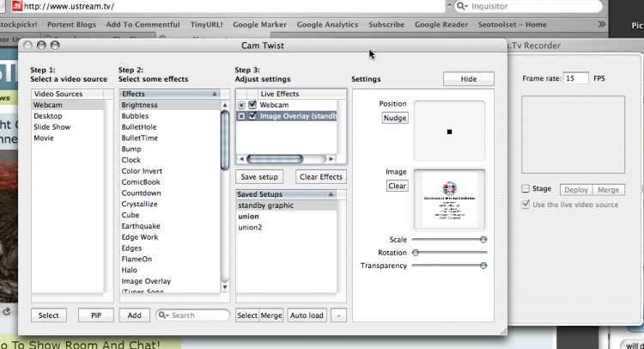This screenshot has height=349, width=644.
Task: Click the effects list scroll down arrow
Action: (225, 287)
